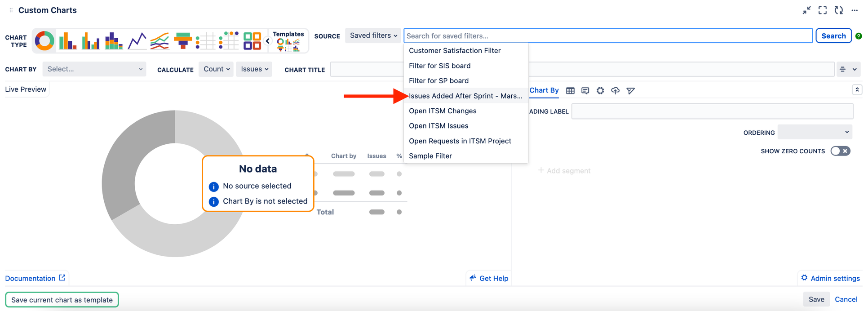Screen dimensions: 868x311
Task: Open the Count calculate dropdown
Action: tap(216, 69)
